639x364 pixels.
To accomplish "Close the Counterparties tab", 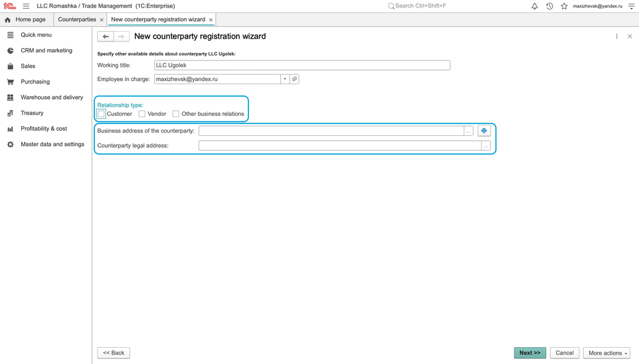I will point(102,19).
